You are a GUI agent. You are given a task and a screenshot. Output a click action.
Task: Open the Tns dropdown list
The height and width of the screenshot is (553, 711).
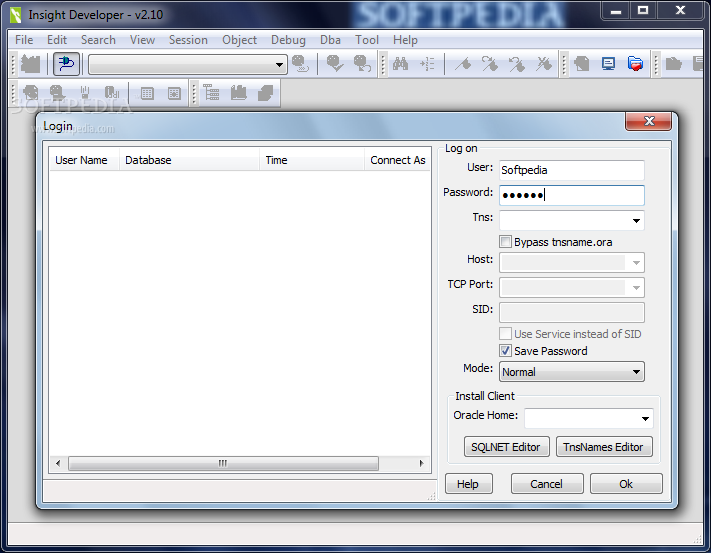pos(636,220)
